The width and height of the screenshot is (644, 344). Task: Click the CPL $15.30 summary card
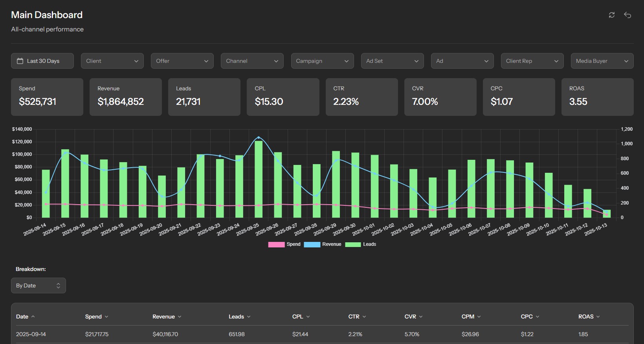tap(283, 97)
